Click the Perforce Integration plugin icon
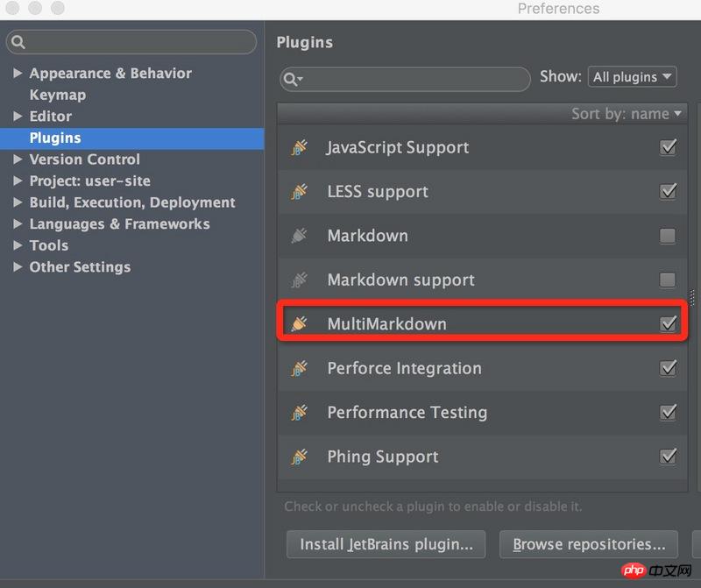 click(300, 368)
